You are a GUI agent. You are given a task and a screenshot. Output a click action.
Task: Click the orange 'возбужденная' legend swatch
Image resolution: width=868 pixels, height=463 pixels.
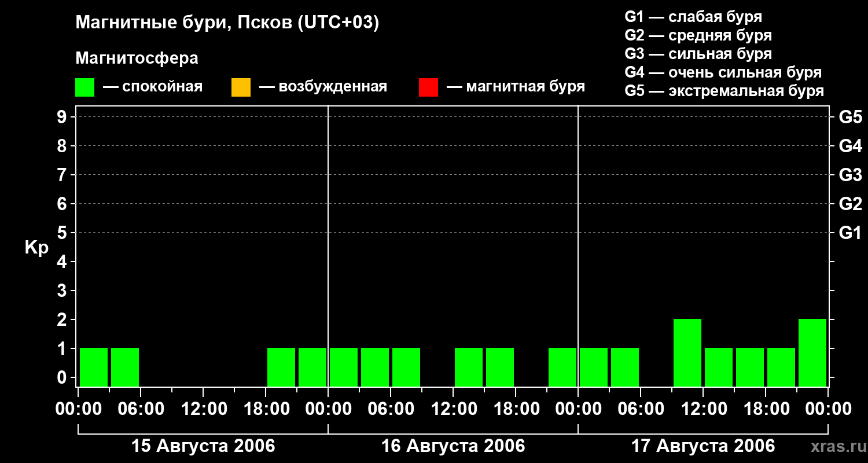(241, 87)
